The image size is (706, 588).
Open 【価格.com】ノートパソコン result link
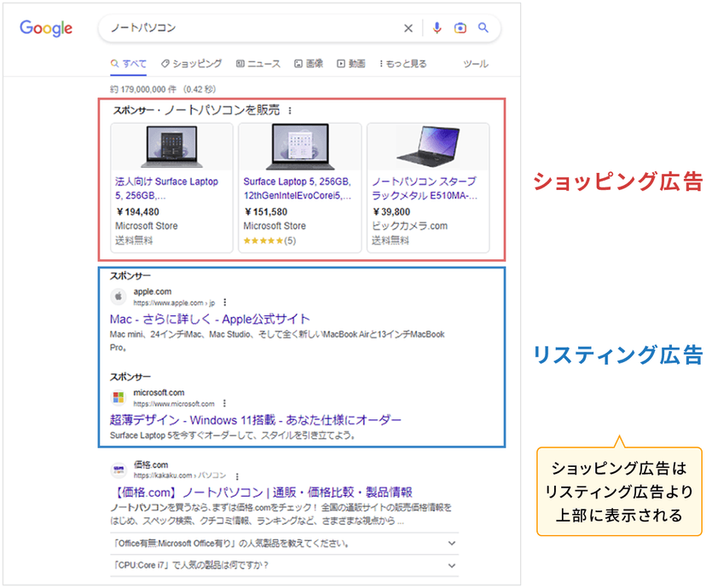tap(262, 493)
